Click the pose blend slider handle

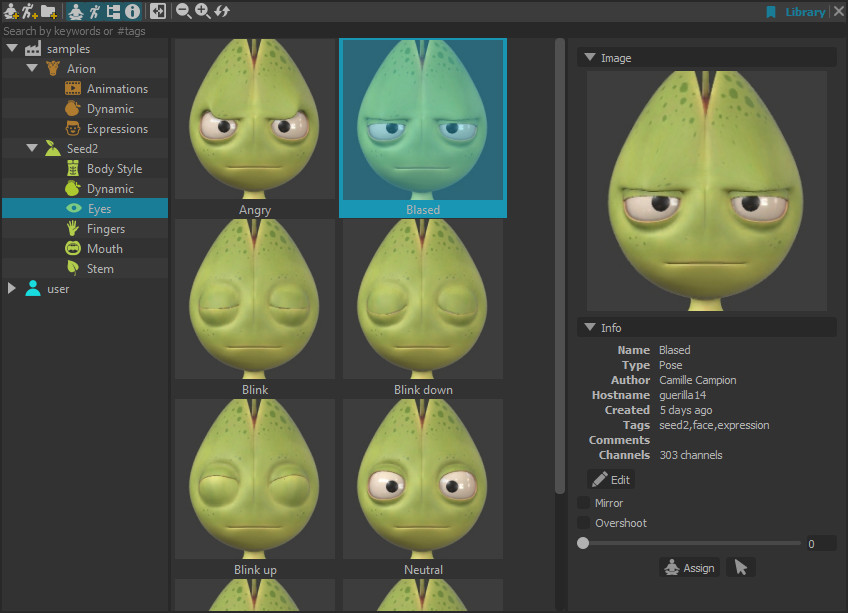[583, 543]
